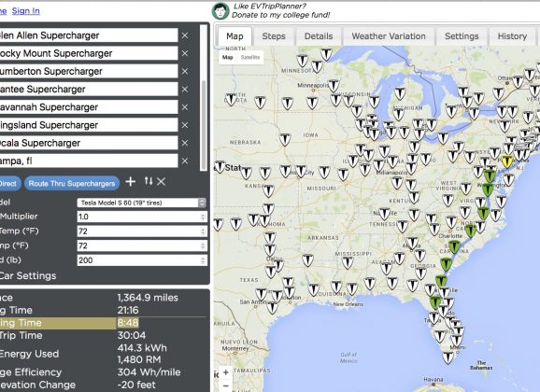Click the first Temp 72 stepper arrows
Image resolution: width=540 pixels, height=392 pixels.
click(x=203, y=231)
